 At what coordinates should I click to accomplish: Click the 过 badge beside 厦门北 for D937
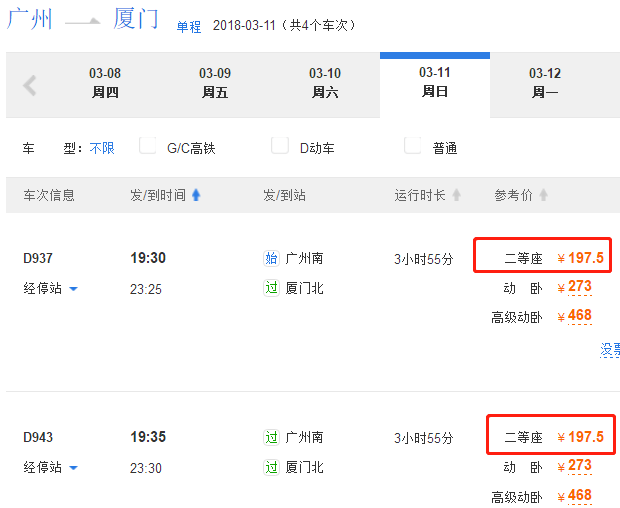pos(272,288)
